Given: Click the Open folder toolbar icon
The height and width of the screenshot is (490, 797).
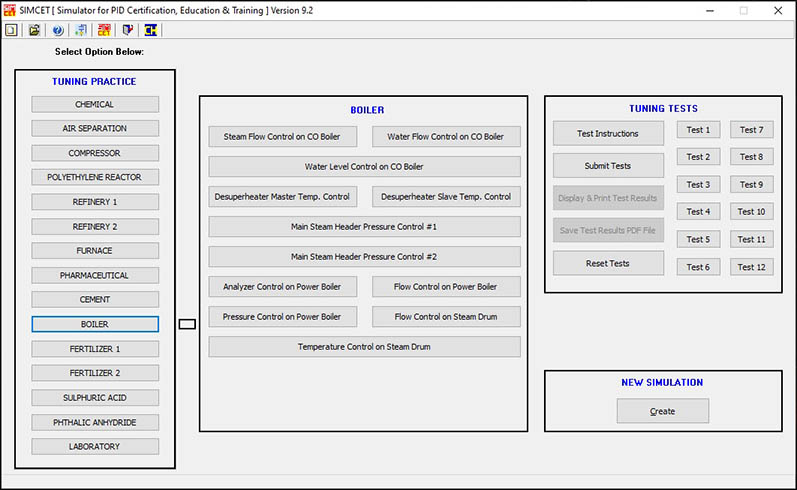Looking at the screenshot, I should pos(34,30).
